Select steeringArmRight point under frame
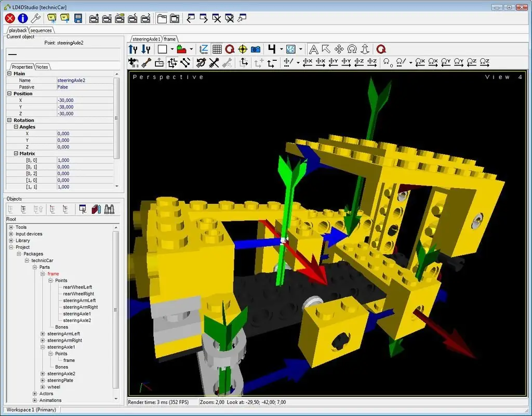Image resolution: width=532 pixels, height=416 pixels. [81, 307]
